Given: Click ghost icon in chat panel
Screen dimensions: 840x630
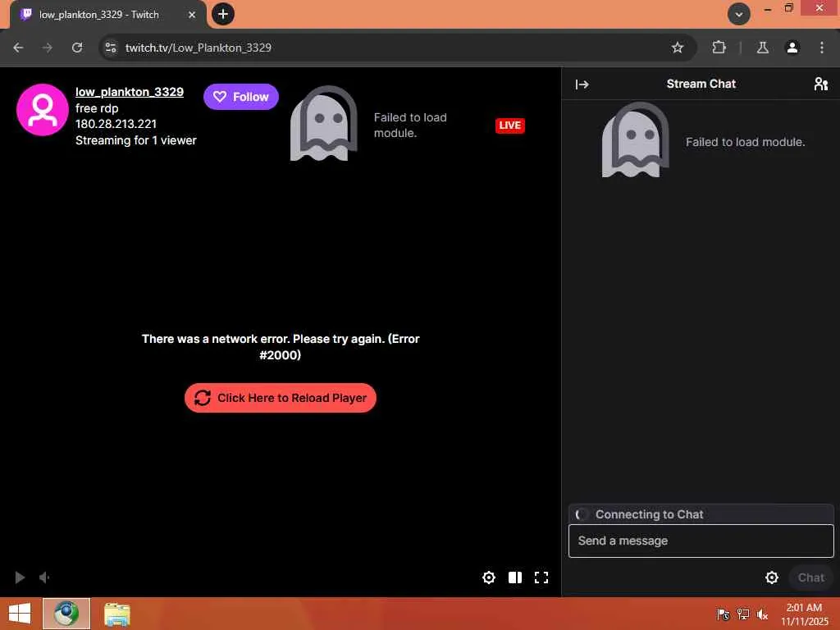Looking at the screenshot, I should [x=636, y=139].
